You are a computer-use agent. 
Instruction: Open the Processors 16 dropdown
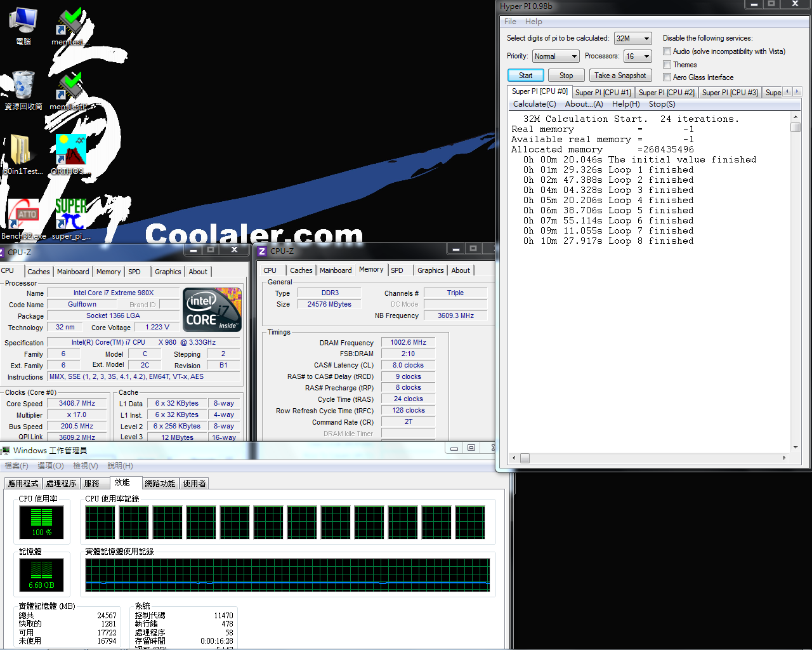coord(638,56)
